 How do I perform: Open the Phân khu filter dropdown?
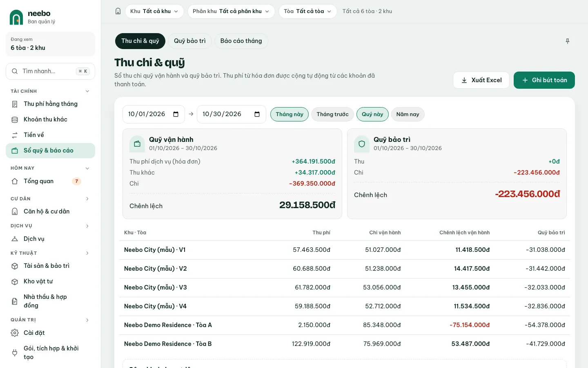pos(231,11)
